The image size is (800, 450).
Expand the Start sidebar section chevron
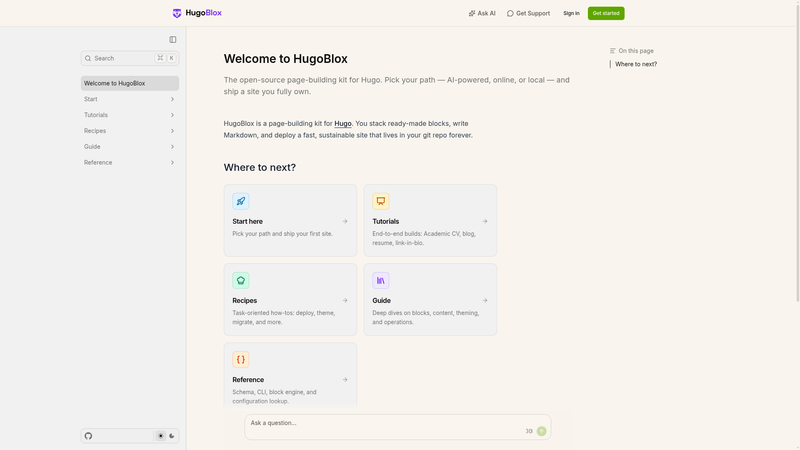(x=172, y=99)
